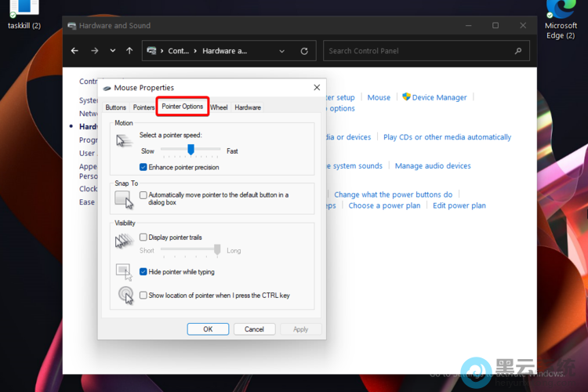The image size is (588, 392).
Task: Uncheck Hide pointer while typing
Action: coord(143,272)
